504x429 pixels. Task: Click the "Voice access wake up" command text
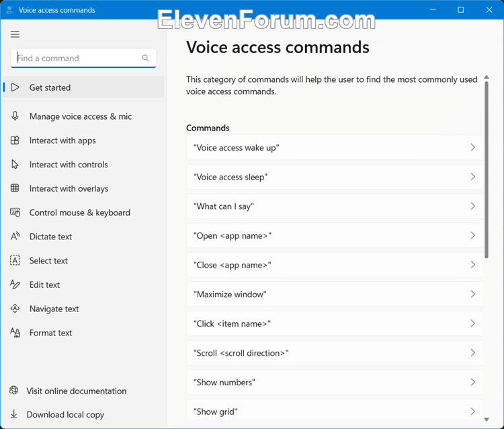coord(237,148)
